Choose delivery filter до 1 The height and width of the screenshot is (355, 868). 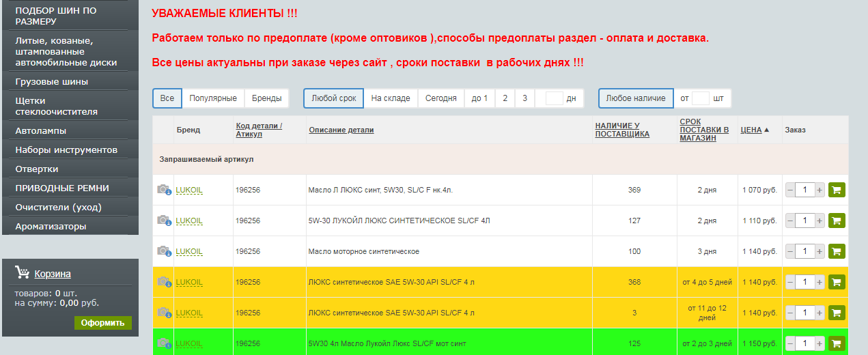click(479, 98)
